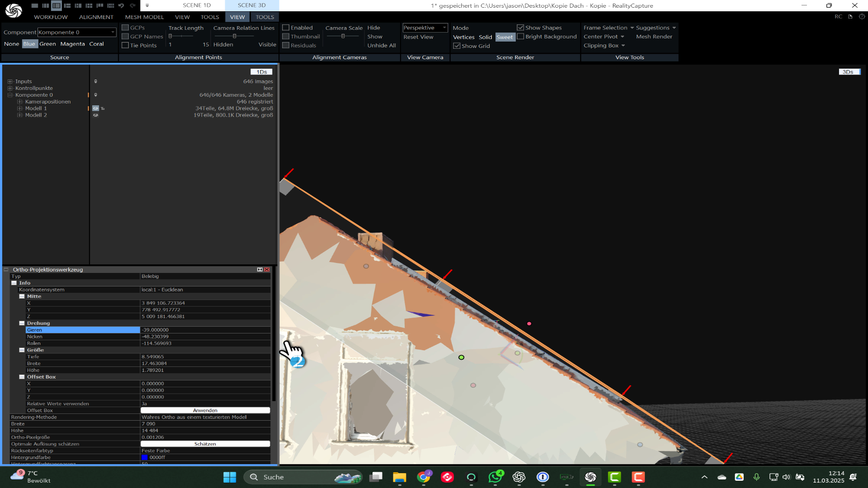Open the WORKFLOW ribbon tab
The width and height of the screenshot is (868, 488).
[51, 17]
